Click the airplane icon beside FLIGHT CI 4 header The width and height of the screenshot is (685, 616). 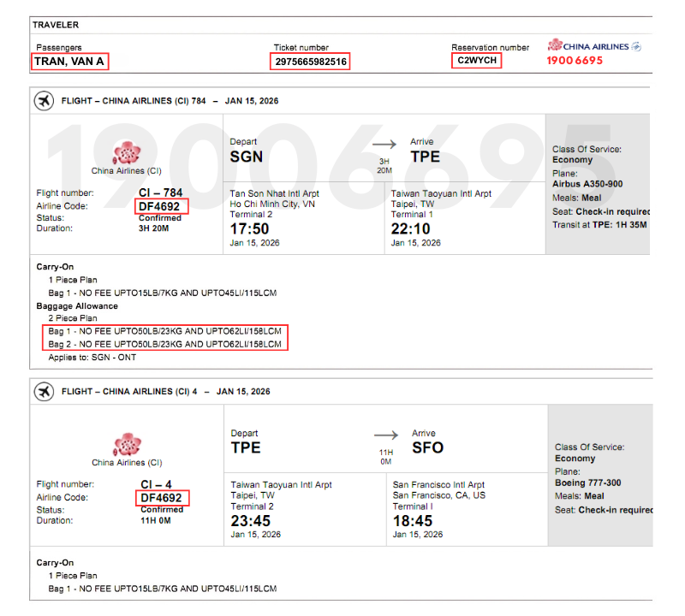[x=44, y=391]
